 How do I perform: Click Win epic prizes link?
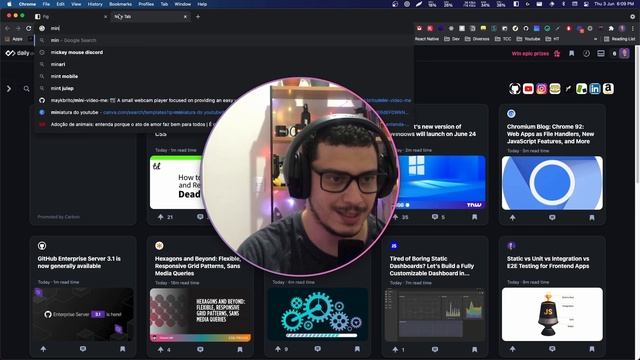530,53
